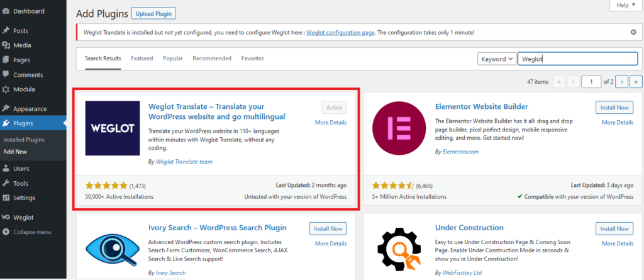Viewport: 644px width, 280px height.
Task: Go to next page of results
Action: coord(621,81)
